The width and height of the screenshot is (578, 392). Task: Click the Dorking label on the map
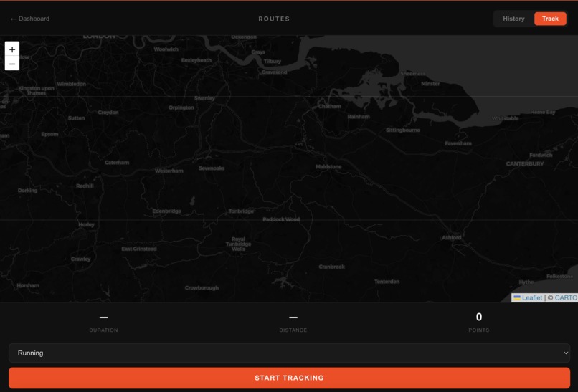[x=28, y=191]
